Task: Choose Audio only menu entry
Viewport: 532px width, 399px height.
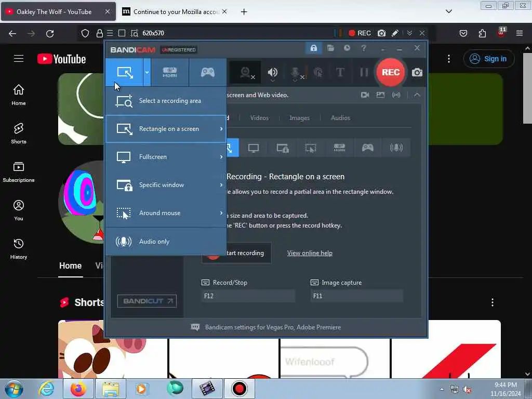Action: pos(166,242)
